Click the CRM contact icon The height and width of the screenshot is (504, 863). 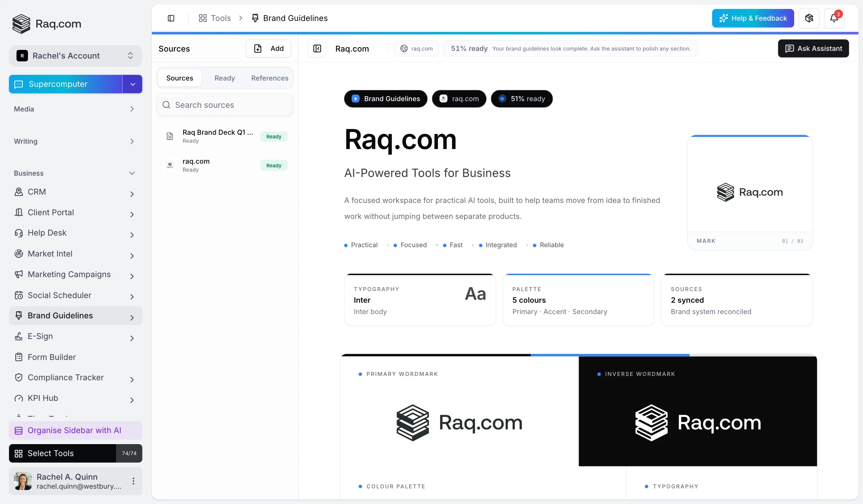(19, 192)
